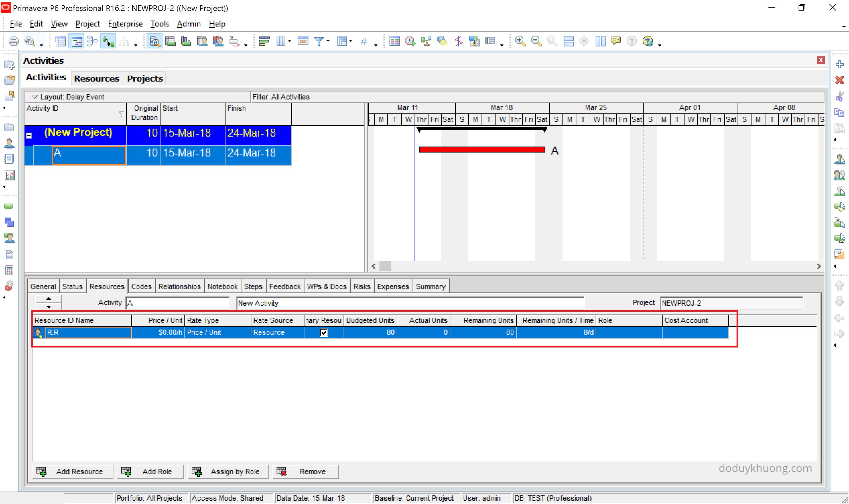Click the Add Resource button
Screen dimensions: 849x504
click(73, 471)
